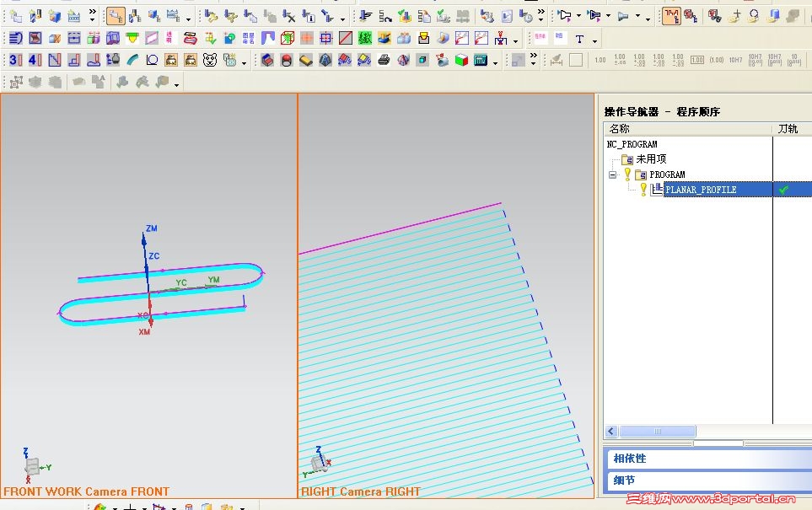Image resolution: width=812 pixels, height=510 pixels.
Task: Select the 未用项 unused items folder
Action: coord(650,159)
